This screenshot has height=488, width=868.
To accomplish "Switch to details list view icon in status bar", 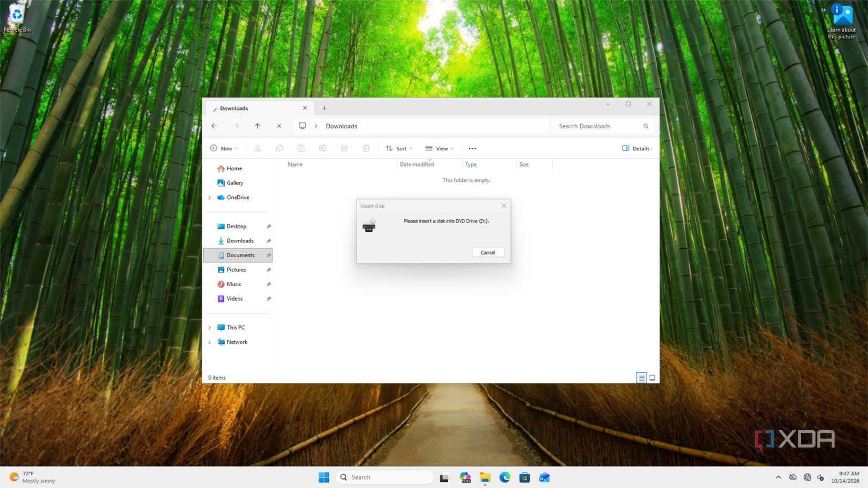I will 641,378.
